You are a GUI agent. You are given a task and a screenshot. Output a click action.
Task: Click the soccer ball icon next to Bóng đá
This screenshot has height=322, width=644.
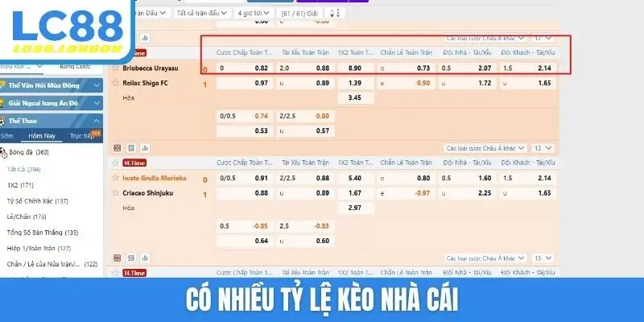click(3, 152)
